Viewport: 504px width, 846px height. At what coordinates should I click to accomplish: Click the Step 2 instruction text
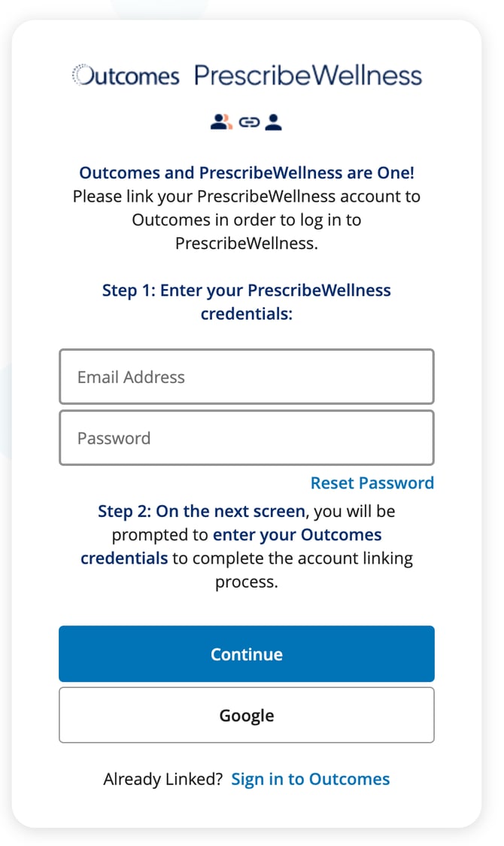point(247,546)
